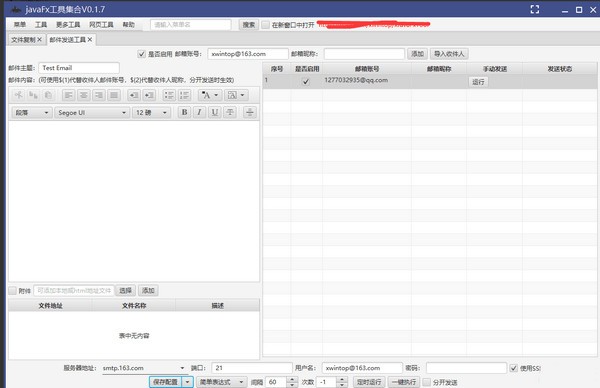Toggle Italic formatting
The image size is (600, 388).
point(199,112)
